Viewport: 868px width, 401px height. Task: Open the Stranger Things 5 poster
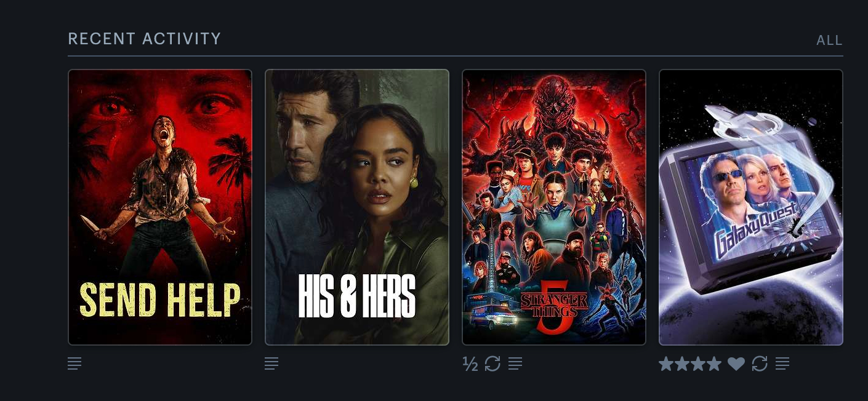[554, 207]
